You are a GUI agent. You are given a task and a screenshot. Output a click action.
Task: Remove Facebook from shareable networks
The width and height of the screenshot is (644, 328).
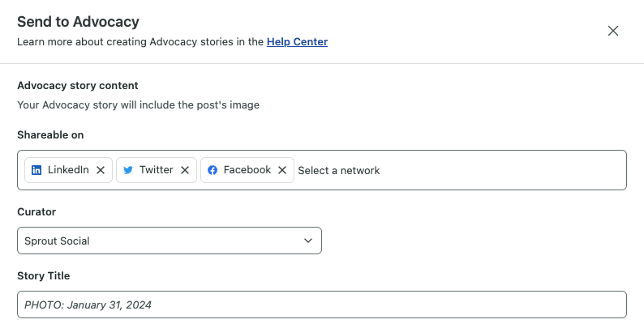[282, 170]
